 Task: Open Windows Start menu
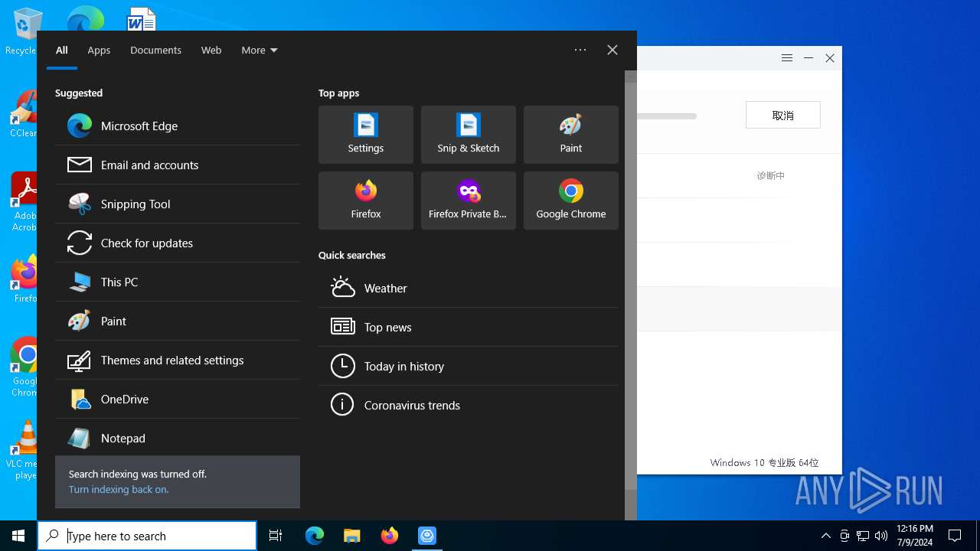pyautogui.click(x=18, y=536)
